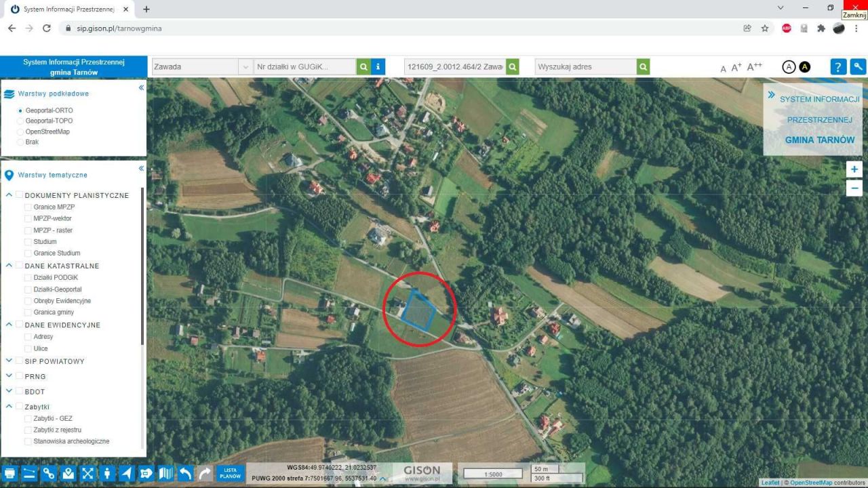Open the help question mark button
The height and width of the screenshot is (488, 868).
pos(839,66)
